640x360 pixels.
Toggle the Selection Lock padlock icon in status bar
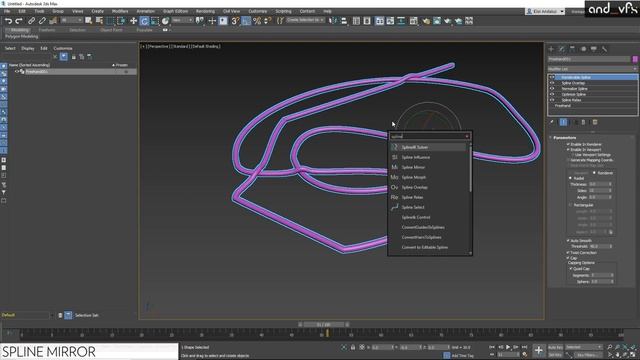tap(353, 347)
